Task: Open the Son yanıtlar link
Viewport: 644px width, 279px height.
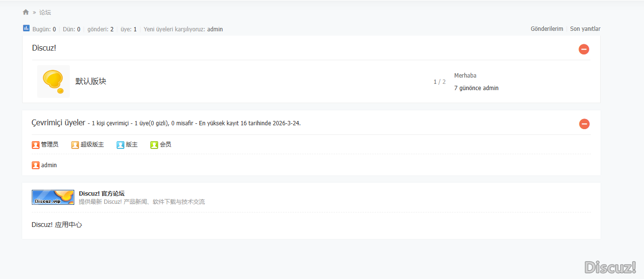Action: [585, 29]
